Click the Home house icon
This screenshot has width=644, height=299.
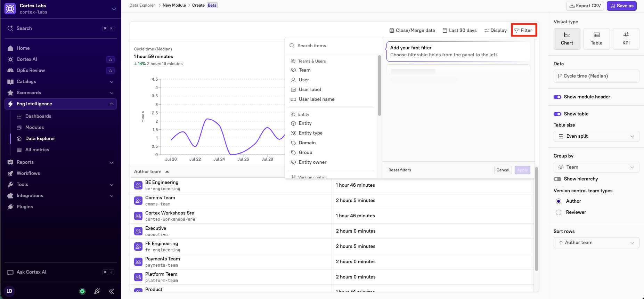10,48
